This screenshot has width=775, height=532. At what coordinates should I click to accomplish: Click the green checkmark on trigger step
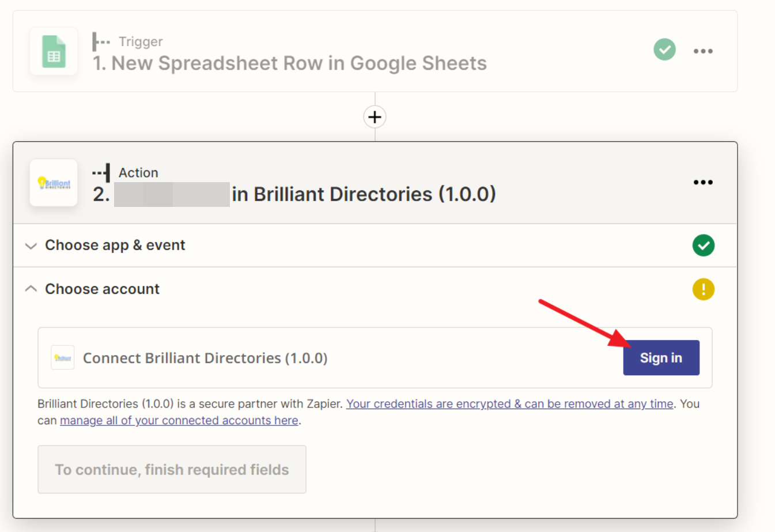(x=664, y=50)
